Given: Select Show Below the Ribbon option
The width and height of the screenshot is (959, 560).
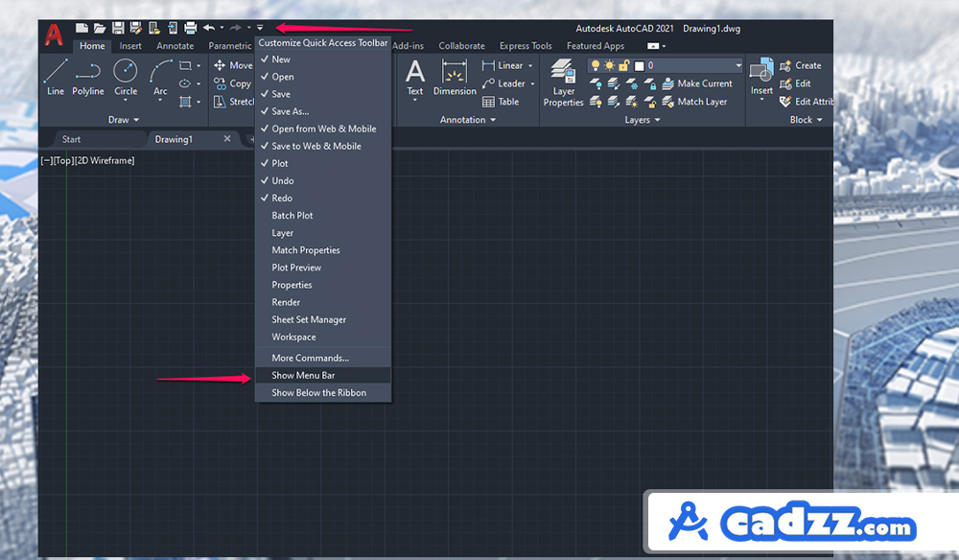Looking at the screenshot, I should 323,392.
